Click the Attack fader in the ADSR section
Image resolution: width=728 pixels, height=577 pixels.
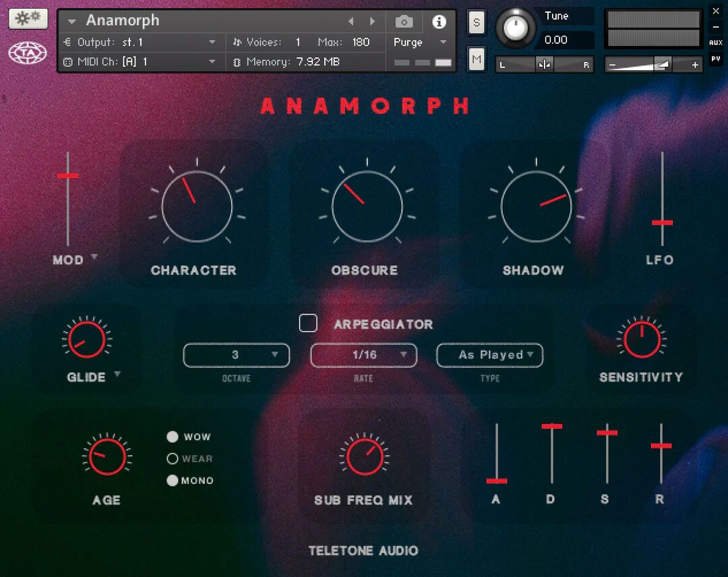497,480
